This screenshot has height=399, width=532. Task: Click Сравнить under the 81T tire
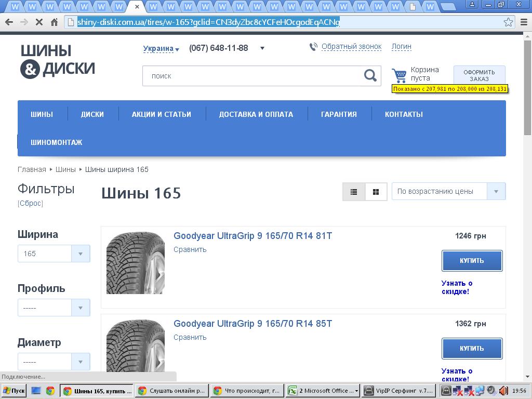click(x=190, y=249)
